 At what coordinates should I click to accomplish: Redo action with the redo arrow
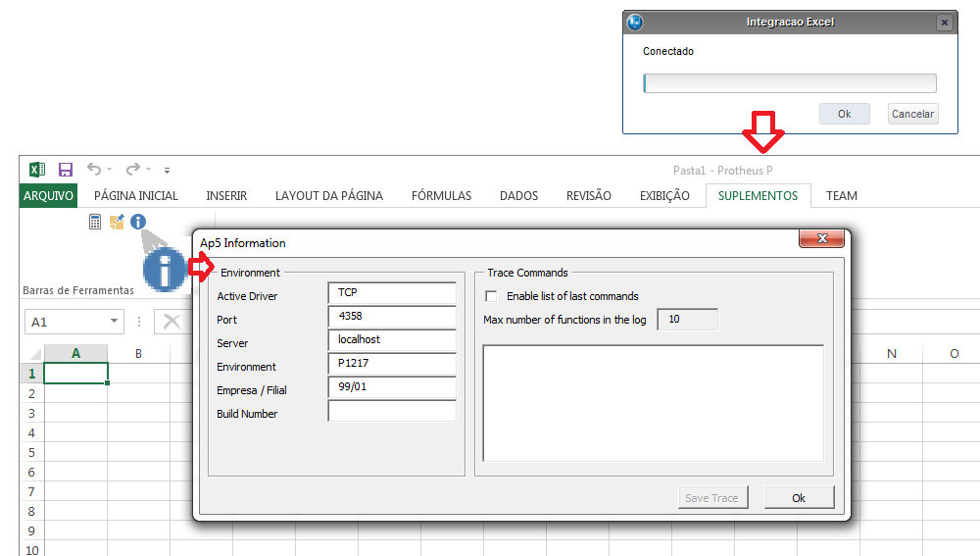tap(133, 169)
